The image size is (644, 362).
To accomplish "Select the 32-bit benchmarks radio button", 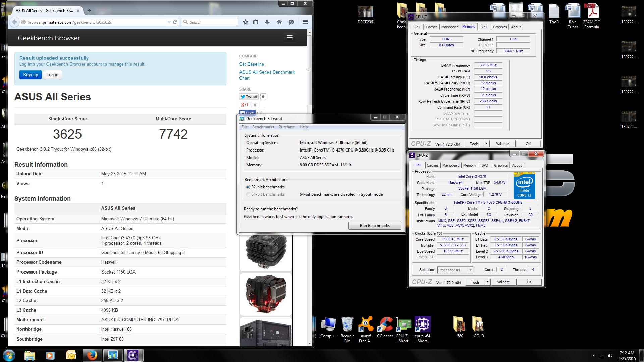I will [x=248, y=187].
